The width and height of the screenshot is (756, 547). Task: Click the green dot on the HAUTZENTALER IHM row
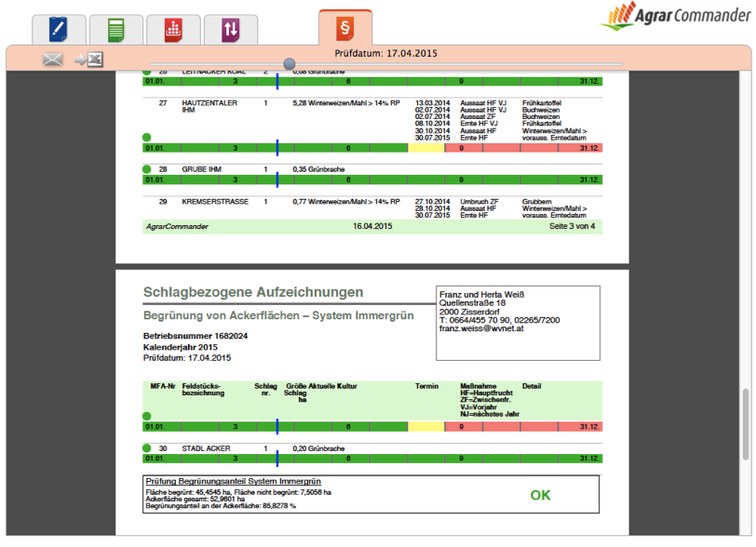pos(146,138)
